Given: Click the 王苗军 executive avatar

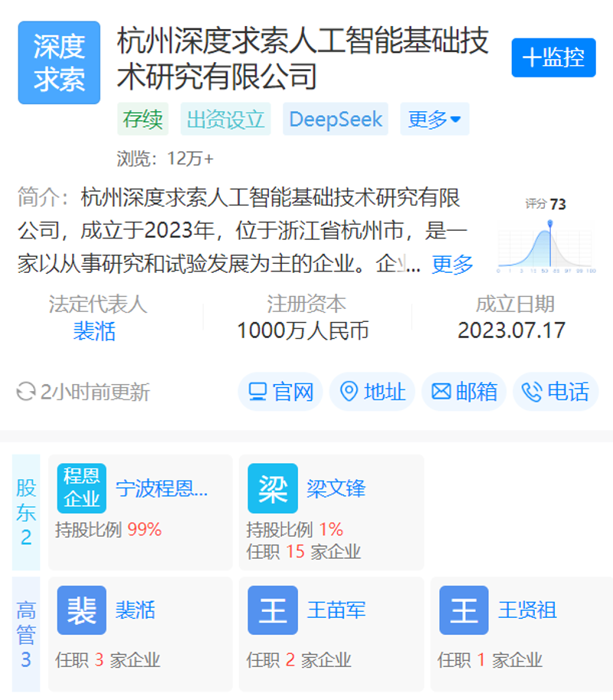Looking at the screenshot, I should pos(273,610).
